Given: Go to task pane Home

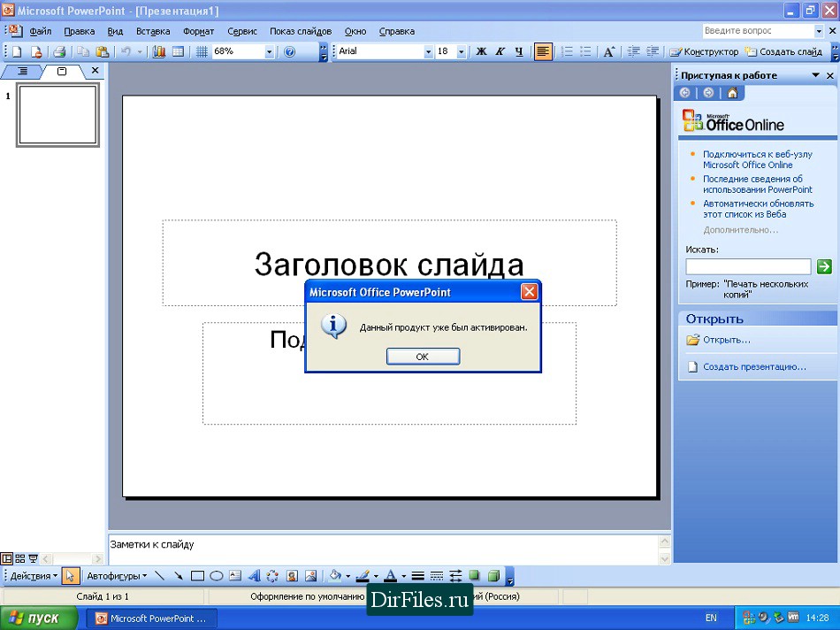Looking at the screenshot, I should click(x=732, y=93).
